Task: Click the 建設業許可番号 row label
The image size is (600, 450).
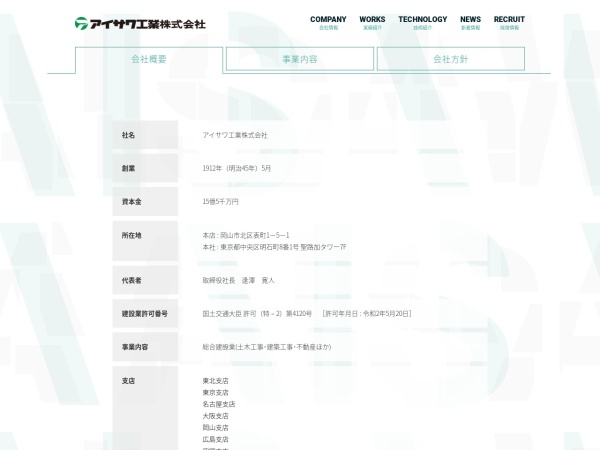Action: pos(145,314)
